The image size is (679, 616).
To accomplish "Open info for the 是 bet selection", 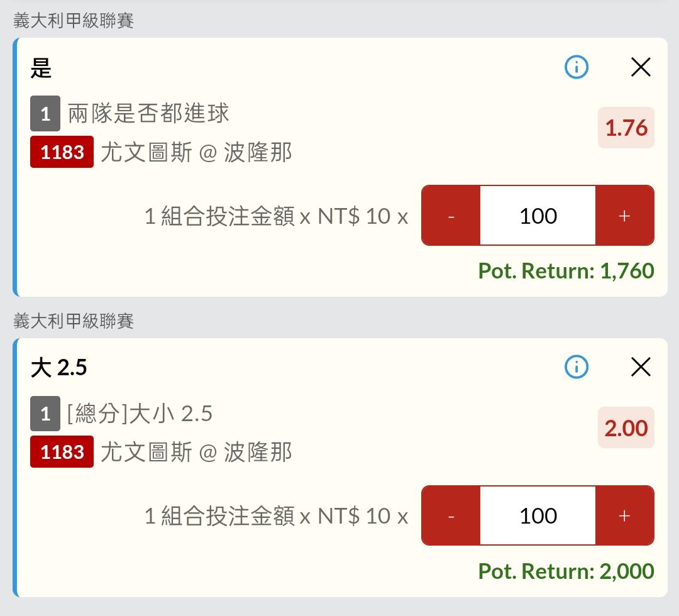I will pos(577,67).
